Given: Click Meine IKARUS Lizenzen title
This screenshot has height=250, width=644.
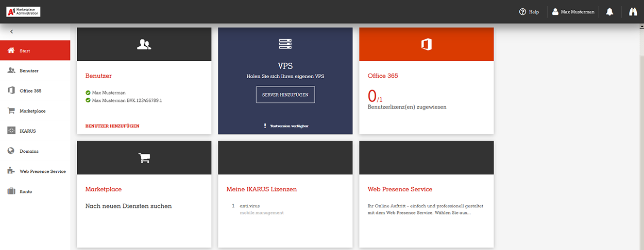Looking at the screenshot, I should 262,189.
